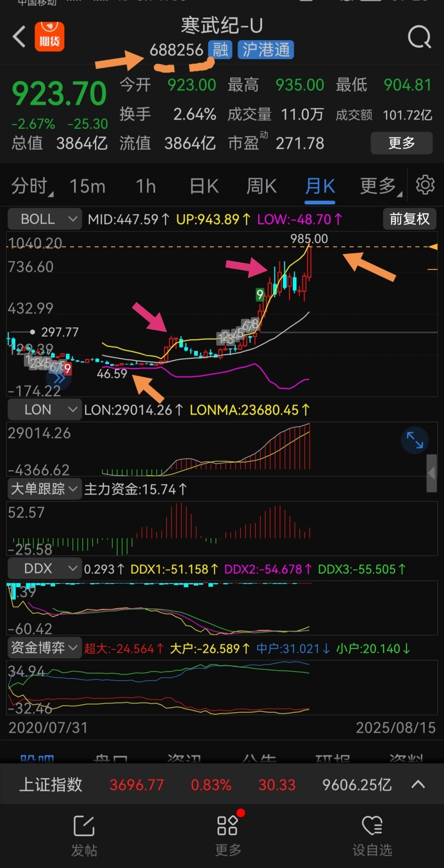Tap the LONMA:23680.45 readout
Viewport: 444px width, 868px height.
(x=250, y=410)
